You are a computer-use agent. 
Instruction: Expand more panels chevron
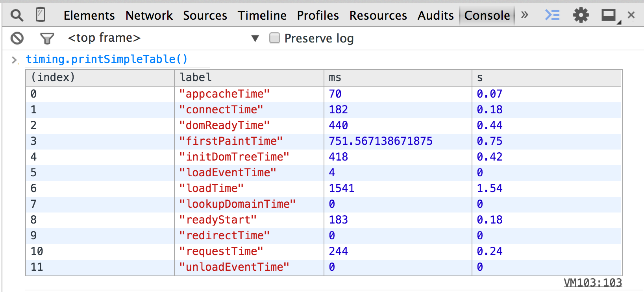click(524, 15)
